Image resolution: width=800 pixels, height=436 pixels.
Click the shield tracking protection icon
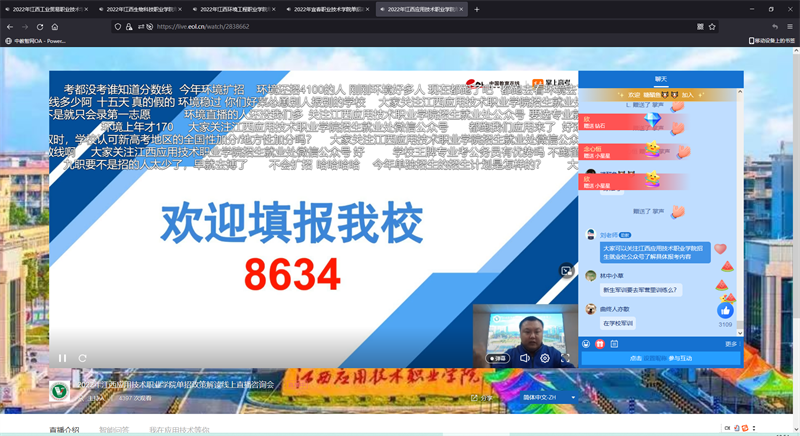(x=118, y=27)
